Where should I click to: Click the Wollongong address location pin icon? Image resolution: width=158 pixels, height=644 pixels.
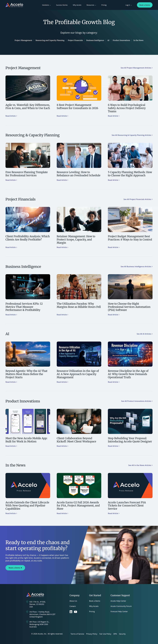(27, 622)
